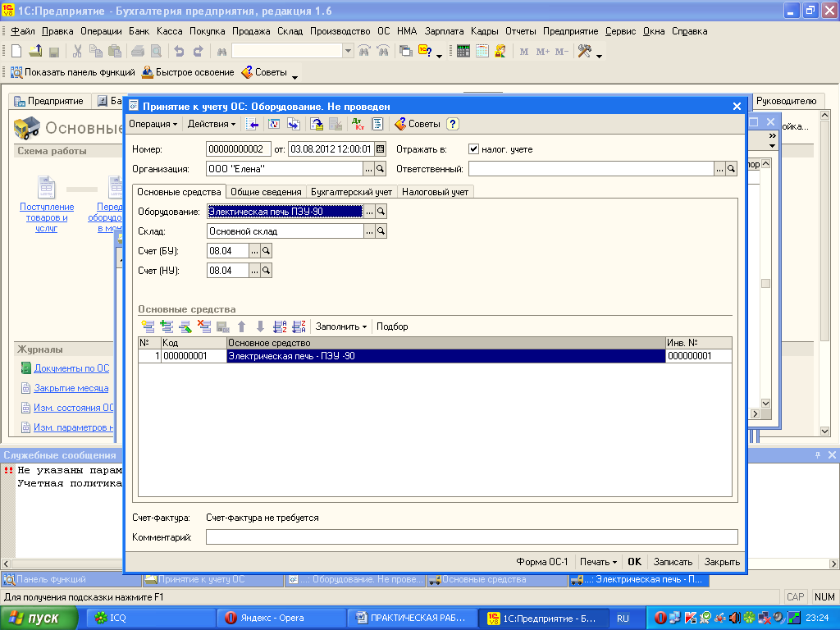The height and width of the screenshot is (630, 840).
Task: Click the magnifier icon beside Ответственный field
Action: tap(731, 169)
